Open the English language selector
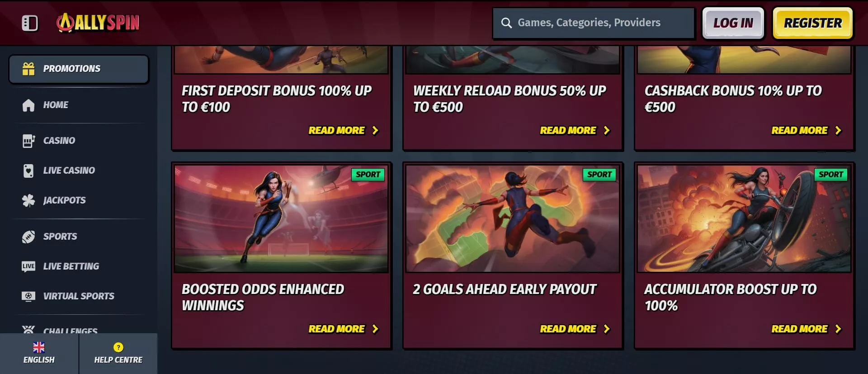 coord(39,354)
